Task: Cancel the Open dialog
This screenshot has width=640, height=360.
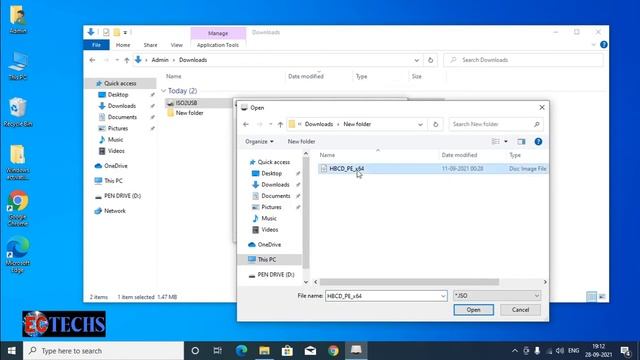Action: (x=520, y=310)
